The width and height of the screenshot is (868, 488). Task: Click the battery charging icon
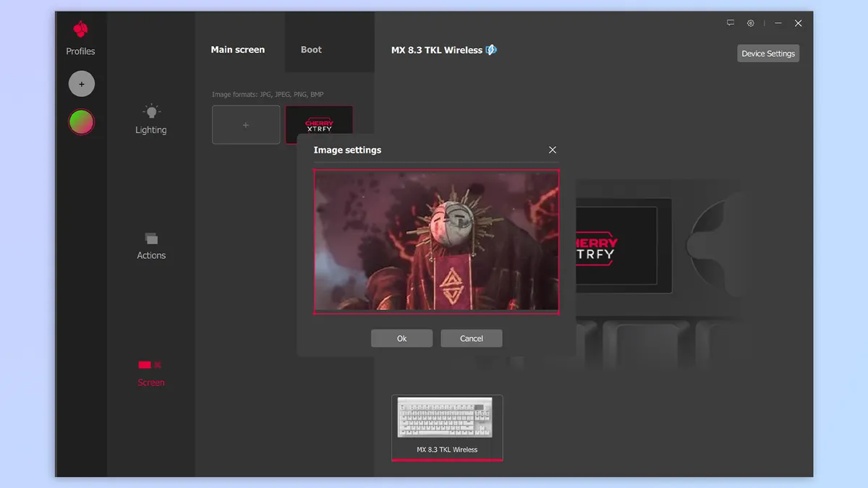[x=491, y=50]
